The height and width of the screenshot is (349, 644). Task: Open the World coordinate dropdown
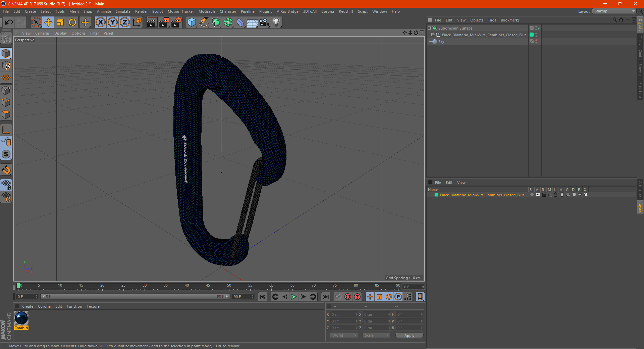344,335
